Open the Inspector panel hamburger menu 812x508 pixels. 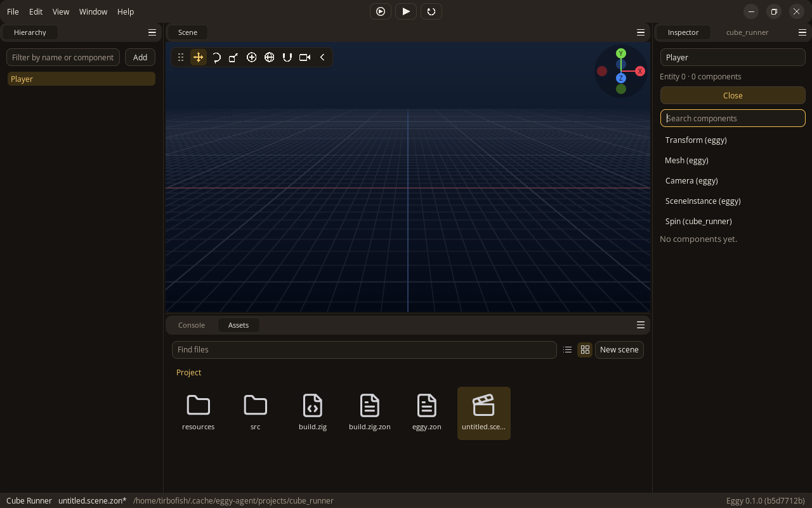click(x=802, y=32)
